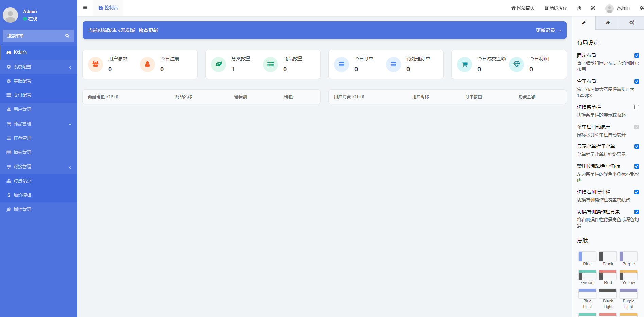This screenshot has height=317, width=644.
Task: Open 控制台 in the sidebar
Action: click(x=39, y=52)
